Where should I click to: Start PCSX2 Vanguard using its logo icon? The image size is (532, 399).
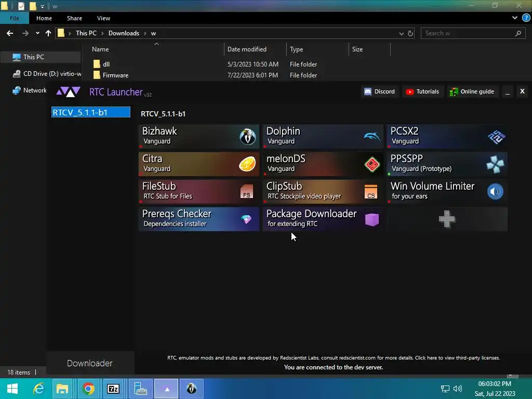click(496, 137)
